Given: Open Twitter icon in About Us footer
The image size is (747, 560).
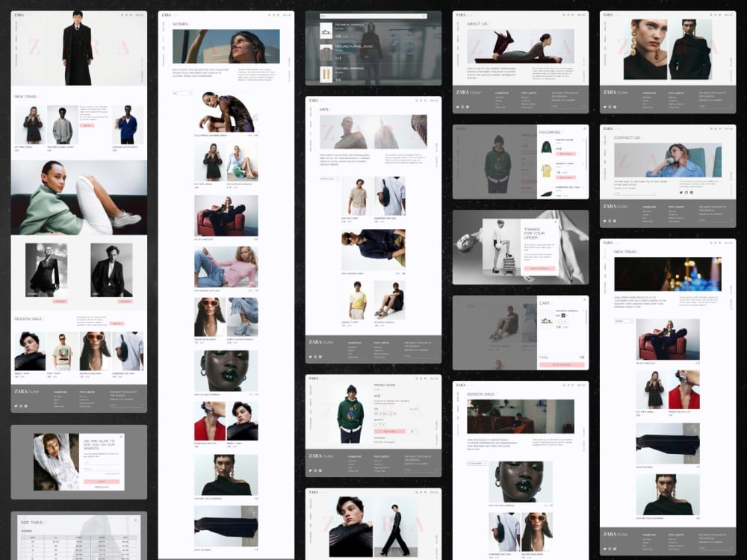Looking at the screenshot, I should point(457,107).
